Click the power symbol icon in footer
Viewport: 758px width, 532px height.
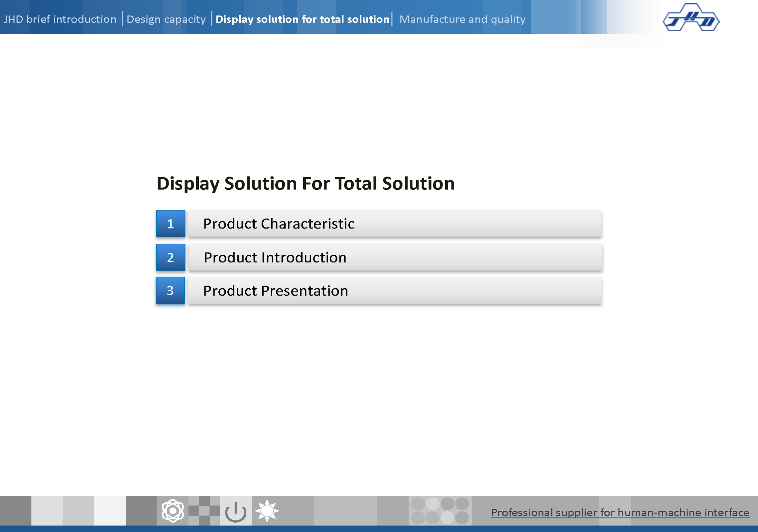coord(235,511)
